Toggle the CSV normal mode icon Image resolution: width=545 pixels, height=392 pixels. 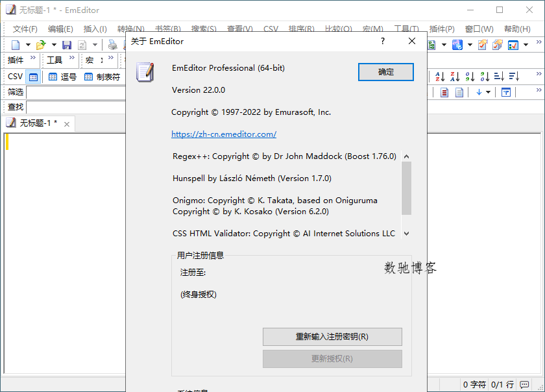coord(33,77)
